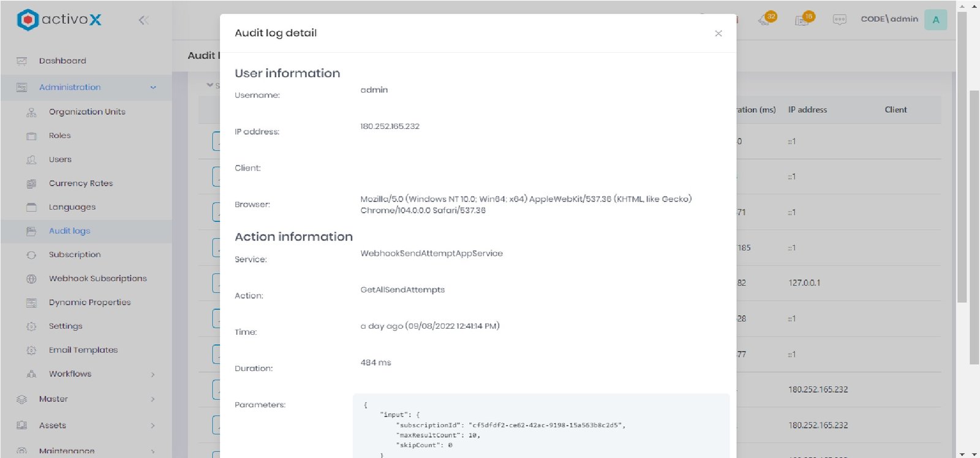Image resolution: width=980 pixels, height=458 pixels.
Task: Click the Assets icon
Action: pyautogui.click(x=21, y=426)
